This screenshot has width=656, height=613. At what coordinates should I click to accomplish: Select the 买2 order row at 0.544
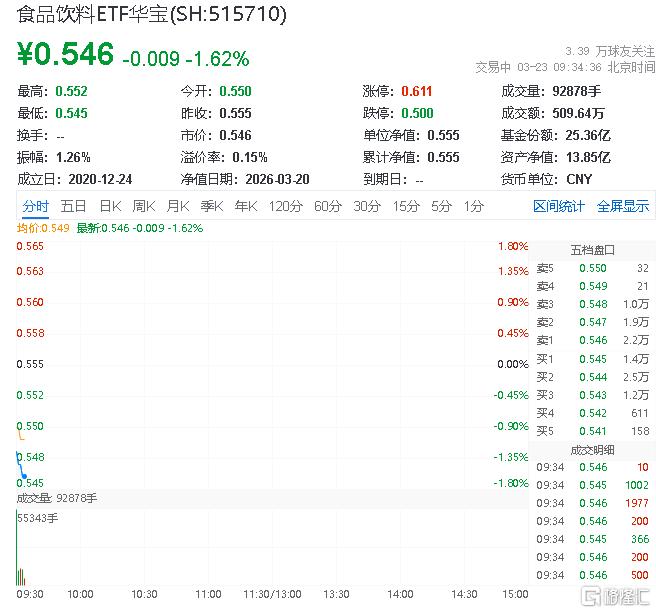pos(592,377)
